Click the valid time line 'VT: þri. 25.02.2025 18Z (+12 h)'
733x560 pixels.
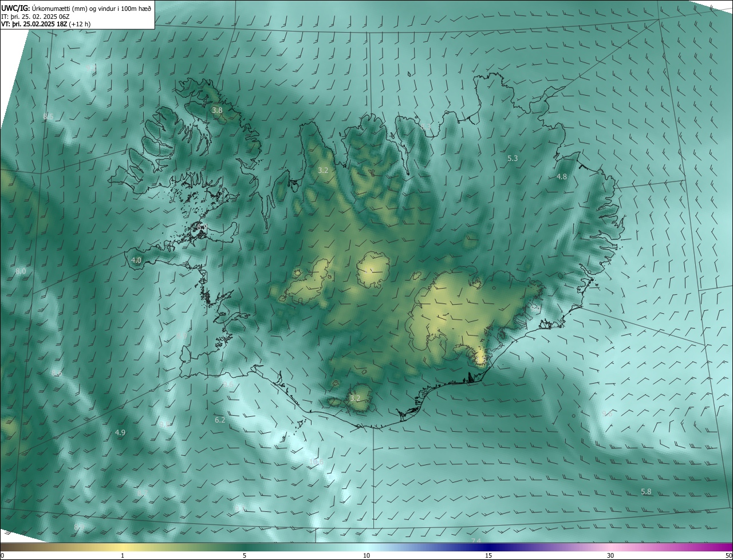click(46, 24)
